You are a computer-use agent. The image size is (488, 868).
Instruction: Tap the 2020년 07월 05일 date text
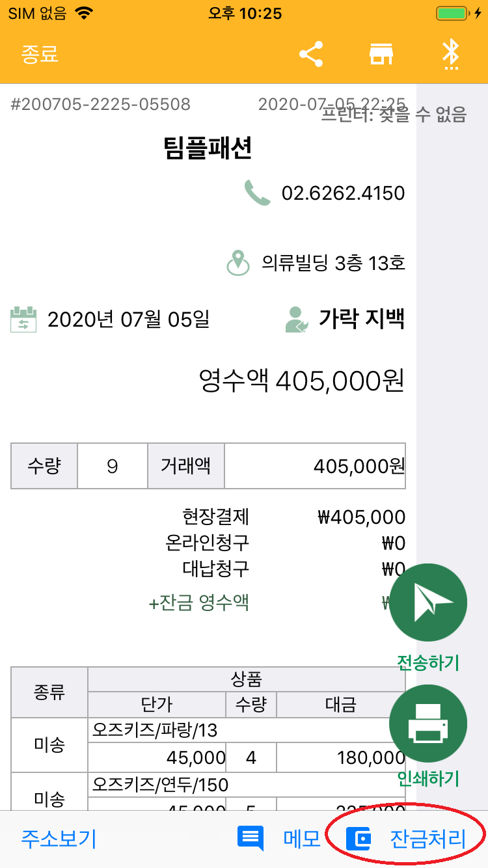click(128, 319)
